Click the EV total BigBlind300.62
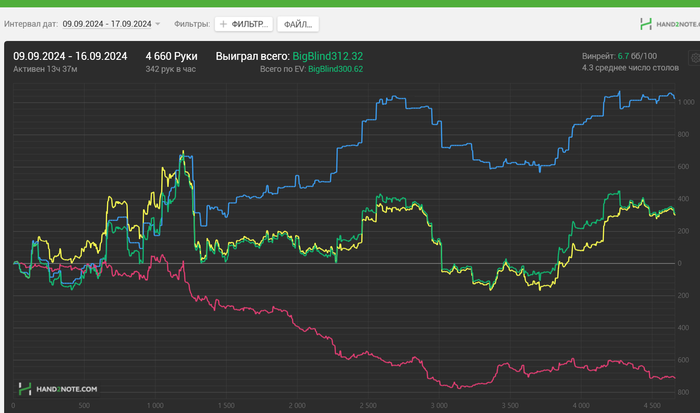700x413 pixels. (335, 69)
